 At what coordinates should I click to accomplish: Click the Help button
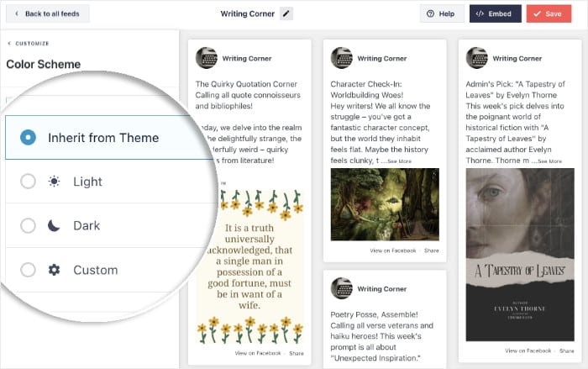(x=441, y=14)
